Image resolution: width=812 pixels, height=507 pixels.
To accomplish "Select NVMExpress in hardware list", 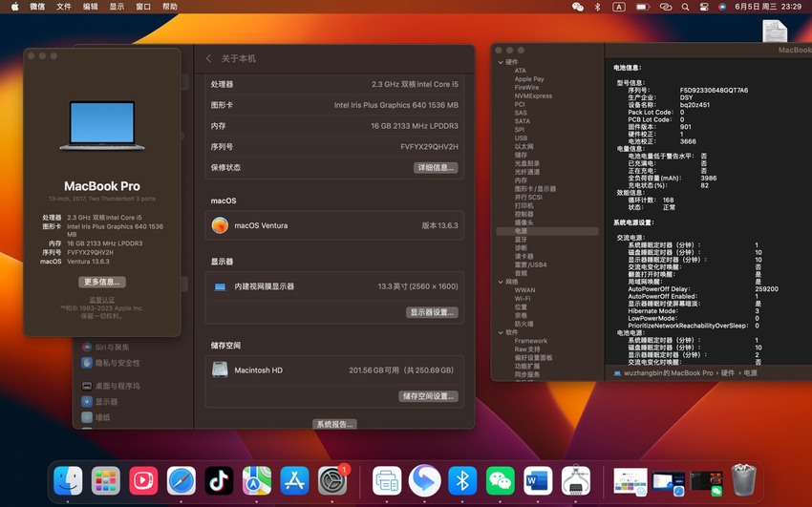I will click(x=533, y=95).
